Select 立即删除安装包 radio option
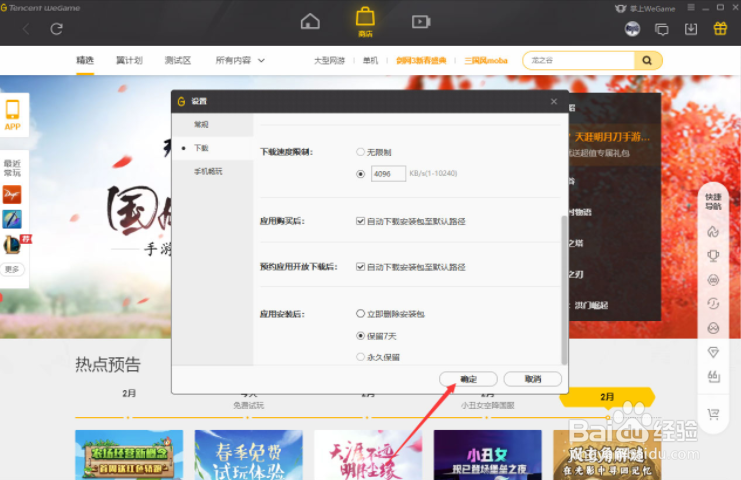 (x=360, y=313)
